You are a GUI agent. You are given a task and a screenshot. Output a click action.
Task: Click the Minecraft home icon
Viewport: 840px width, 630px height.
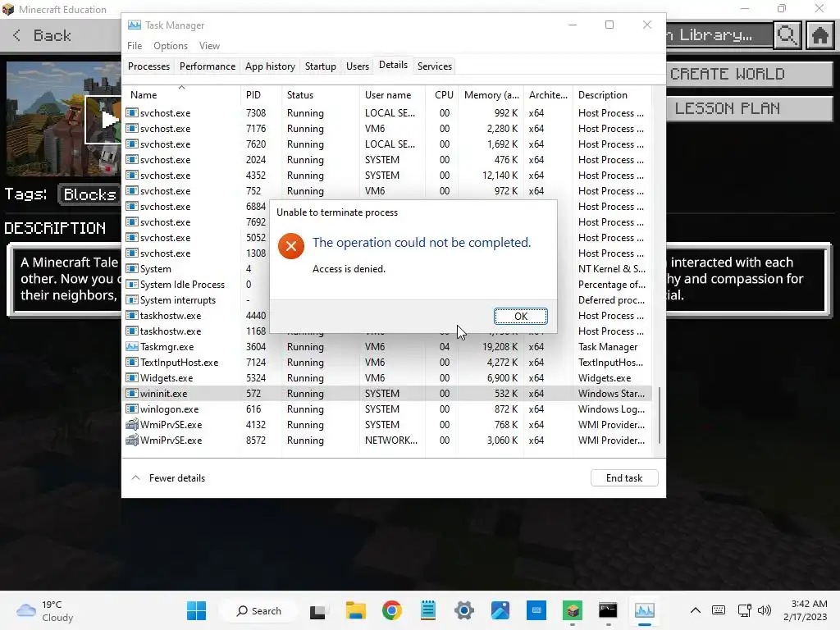coord(819,35)
